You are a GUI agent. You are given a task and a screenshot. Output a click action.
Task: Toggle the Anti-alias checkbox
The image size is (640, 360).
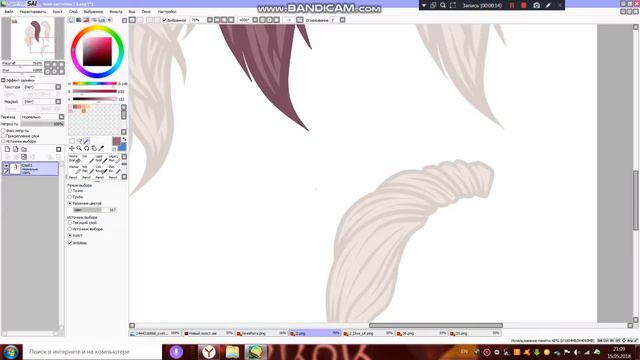[70, 243]
